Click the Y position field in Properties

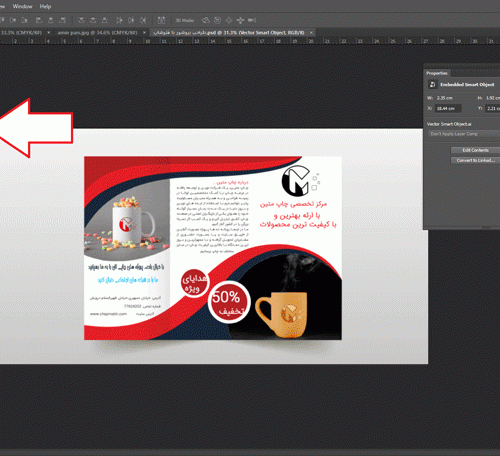coord(493,108)
